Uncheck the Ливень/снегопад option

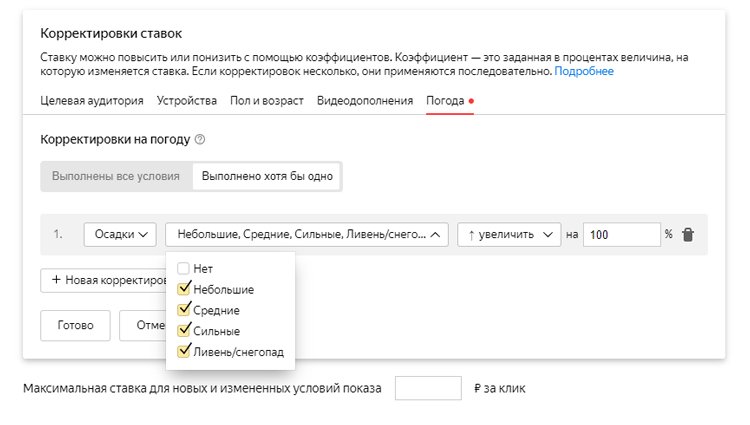184,351
